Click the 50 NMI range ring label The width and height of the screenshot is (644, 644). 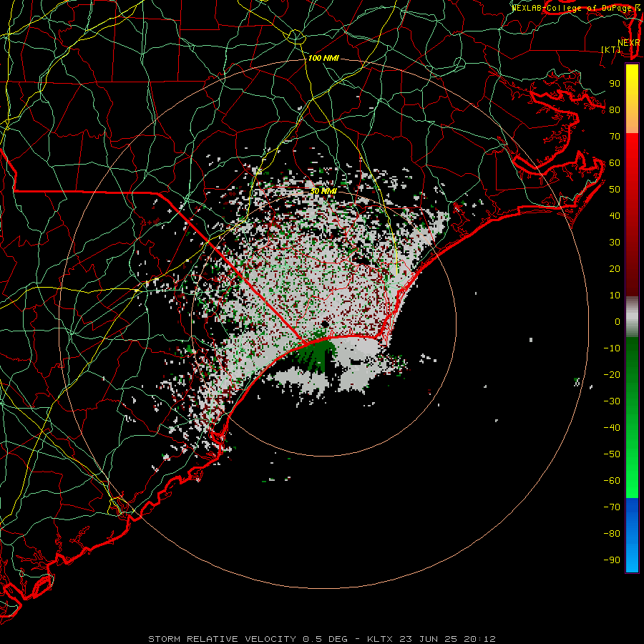pyautogui.click(x=323, y=191)
